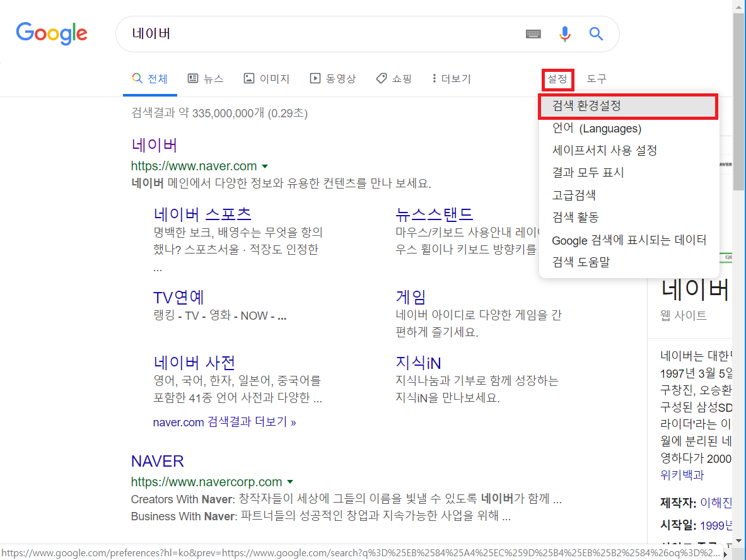Screen dimensions: 746x560
Task: Choose 언어 (Languages) menu item
Action: point(628,129)
